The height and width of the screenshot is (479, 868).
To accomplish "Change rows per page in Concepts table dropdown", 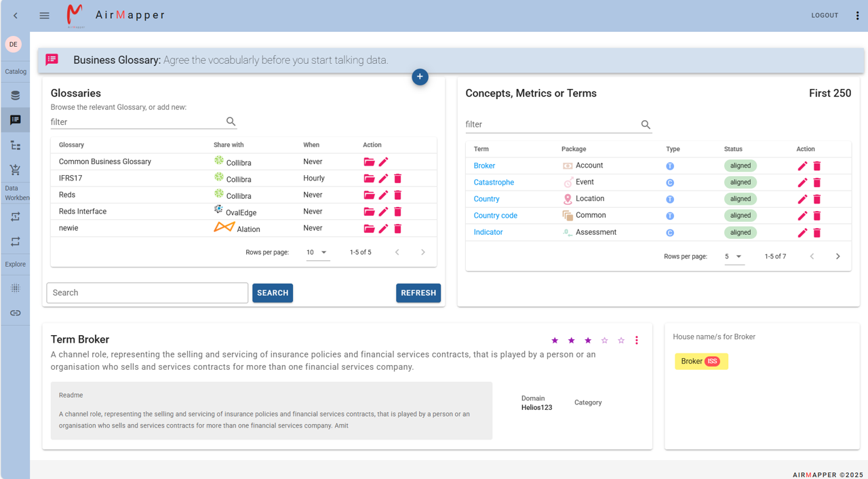I will tap(733, 256).
